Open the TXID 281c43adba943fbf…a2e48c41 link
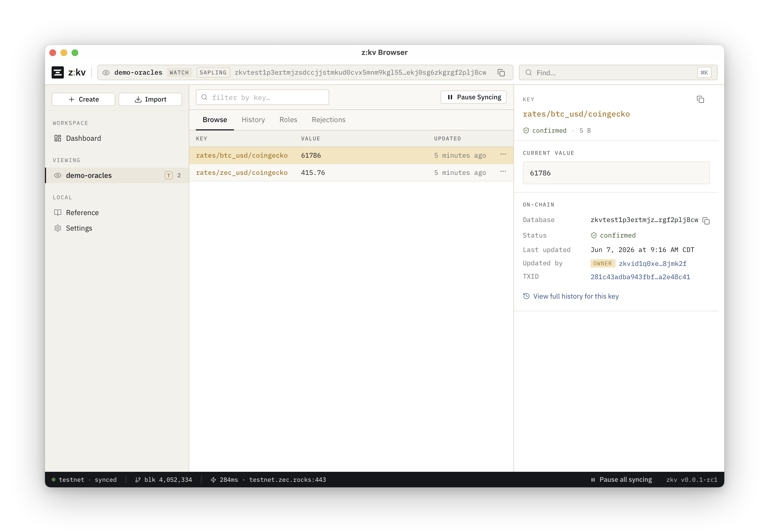The image size is (769, 532). point(640,277)
